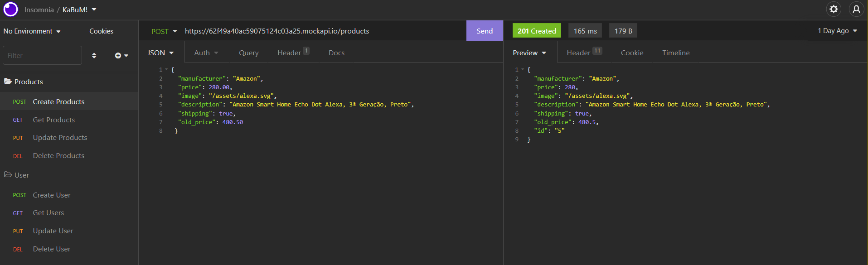Switch to the response Cookie tab
Image resolution: width=868 pixels, height=265 pixels.
(x=632, y=53)
